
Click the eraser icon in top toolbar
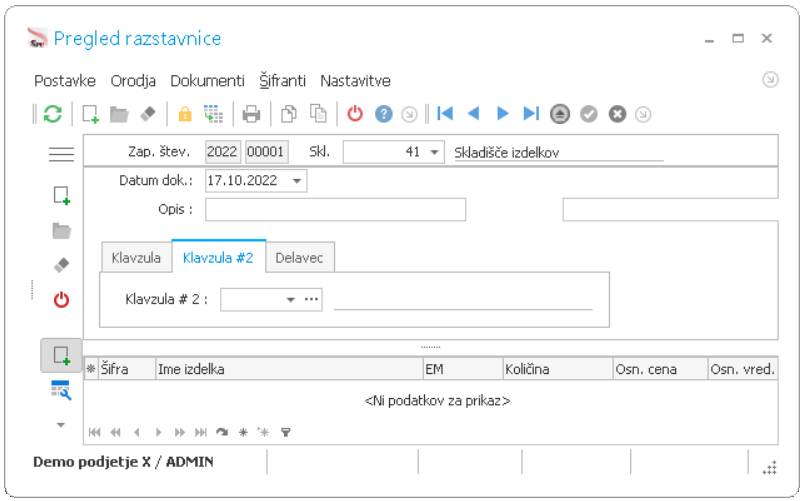tap(148, 114)
